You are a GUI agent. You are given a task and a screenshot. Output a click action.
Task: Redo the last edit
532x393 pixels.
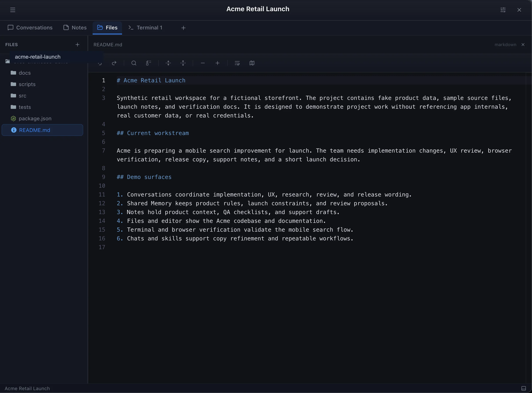[x=114, y=63]
